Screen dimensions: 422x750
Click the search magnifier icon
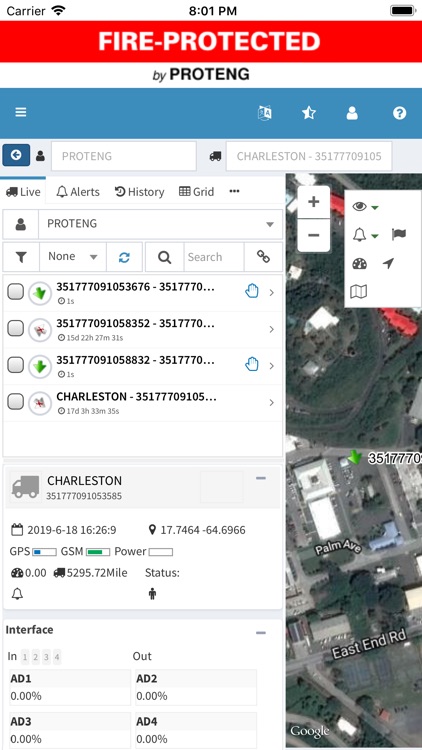(165, 257)
